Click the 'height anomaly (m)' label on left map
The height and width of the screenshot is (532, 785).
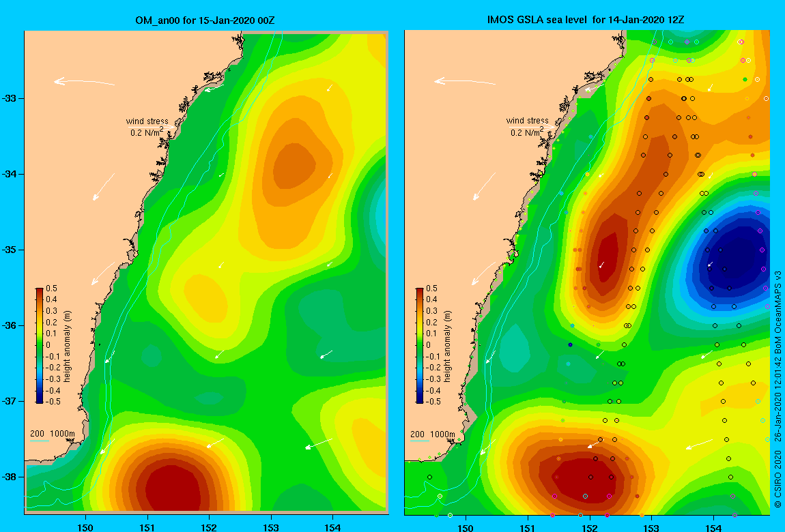(x=68, y=346)
